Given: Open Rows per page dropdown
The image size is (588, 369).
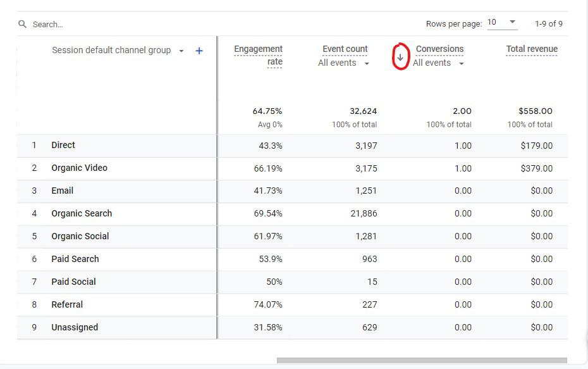Looking at the screenshot, I should [502, 23].
